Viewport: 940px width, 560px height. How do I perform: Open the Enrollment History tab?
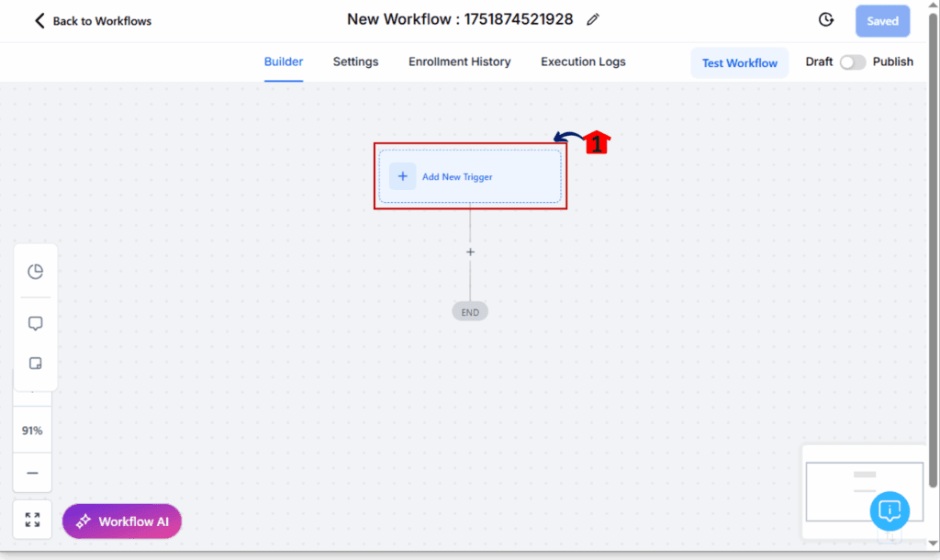[x=460, y=62]
